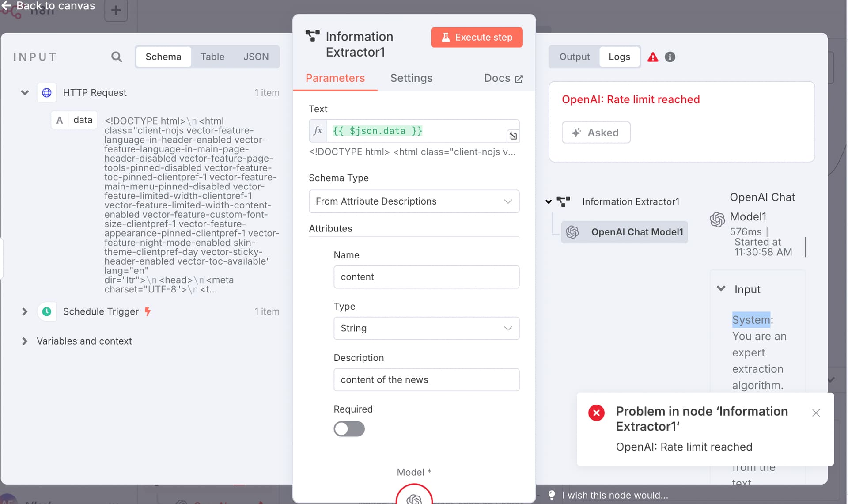Collapse Information Extractor1 logs tree
This screenshot has height=504, width=848.
point(549,202)
